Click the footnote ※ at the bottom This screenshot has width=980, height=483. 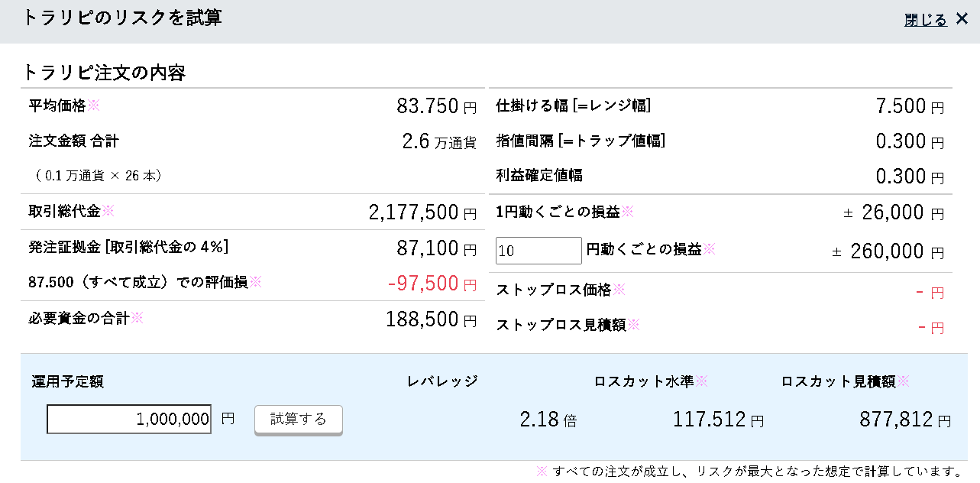[x=542, y=471]
